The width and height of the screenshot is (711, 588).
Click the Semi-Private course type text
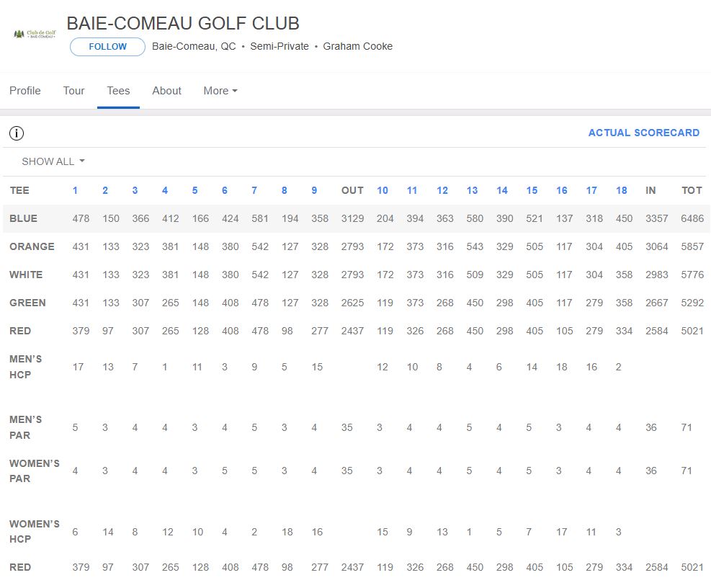click(x=280, y=46)
